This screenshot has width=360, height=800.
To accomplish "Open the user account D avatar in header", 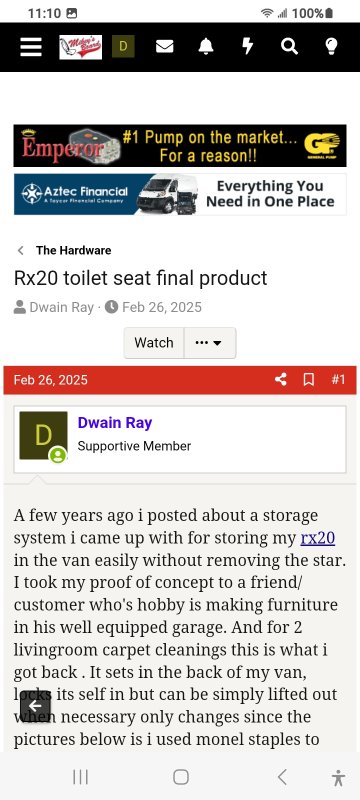I will (123, 46).
